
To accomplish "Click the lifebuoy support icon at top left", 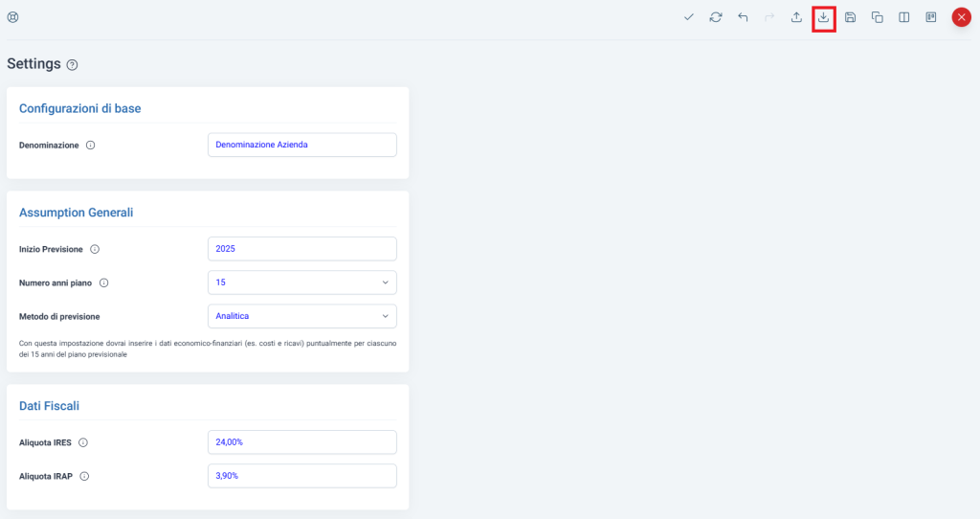I will (x=12, y=17).
